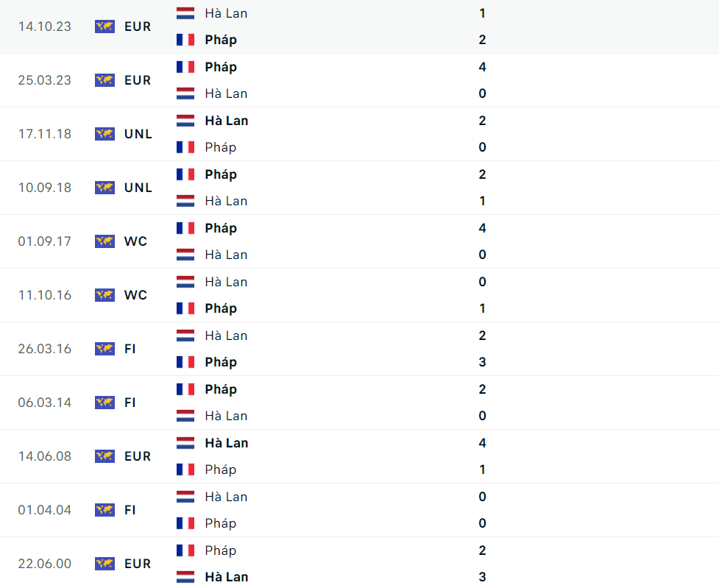The height and width of the screenshot is (588, 719).
Task: Select team Hà Lan in the 17.11.18 match
Action: coord(226,121)
